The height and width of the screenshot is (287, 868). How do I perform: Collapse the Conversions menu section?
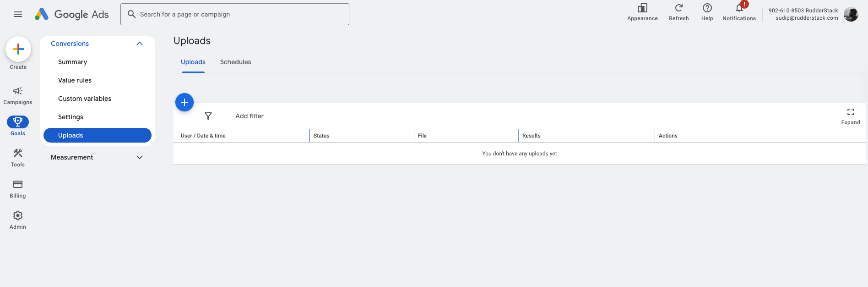coord(140,44)
